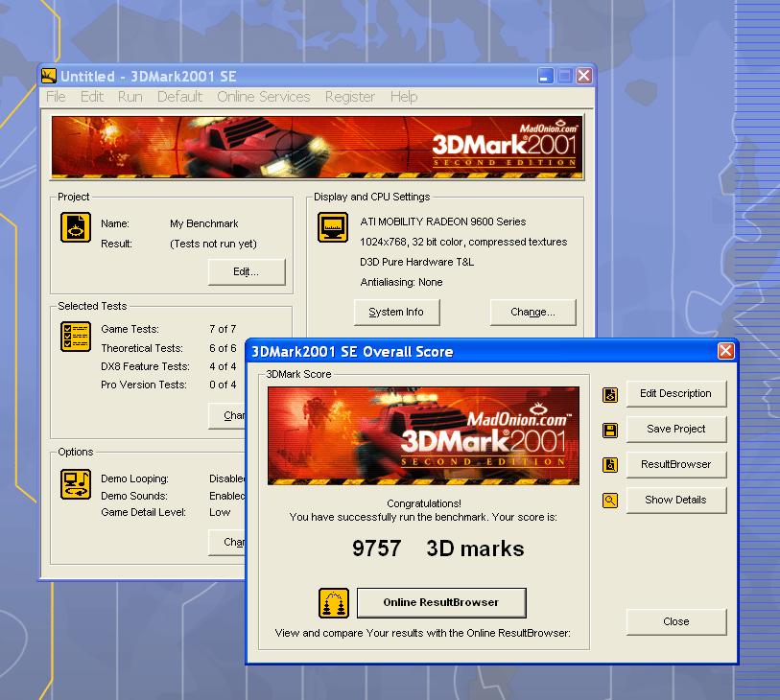The width and height of the screenshot is (780, 700).
Task: Click the Close button in score dialog
Action: coord(676,622)
